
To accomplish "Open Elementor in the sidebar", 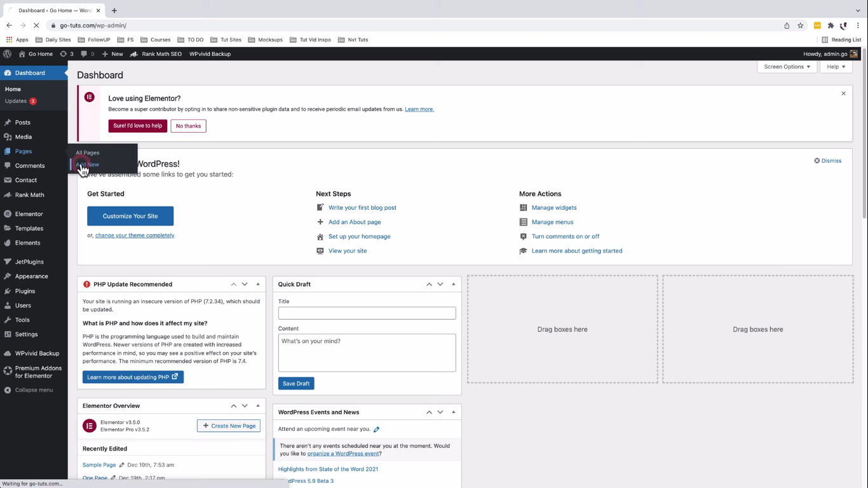I will (29, 214).
